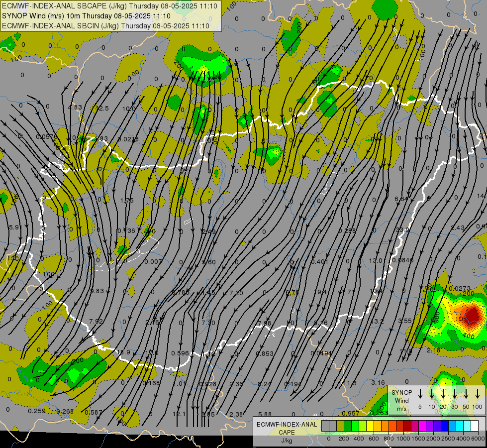Select the 4000 tick label on CAPE scale

463,439
